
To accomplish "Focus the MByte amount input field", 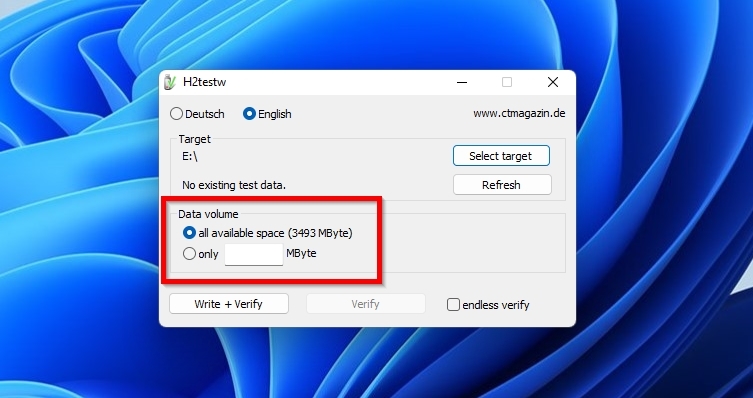I will point(254,254).
